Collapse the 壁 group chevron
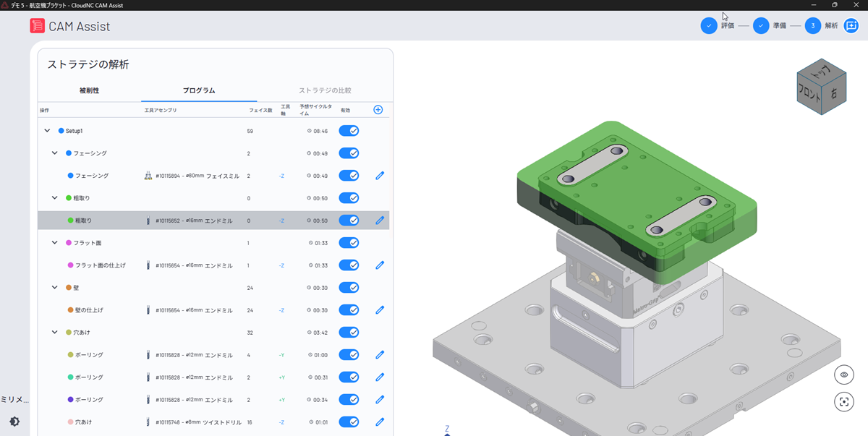This screenshot has height=436, width=868. click(x=55, y=288)
